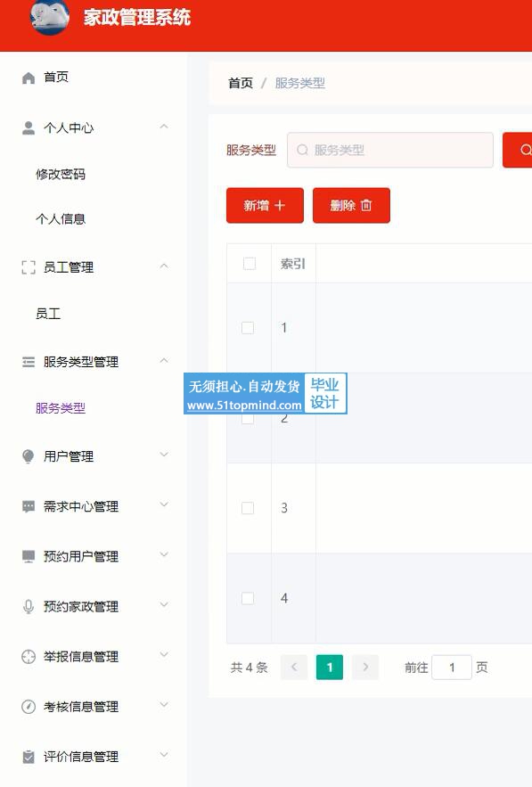Expand the 举报信息管理 menu chevron
Screen dimensions: 532x787
click(x=164, y=654)
